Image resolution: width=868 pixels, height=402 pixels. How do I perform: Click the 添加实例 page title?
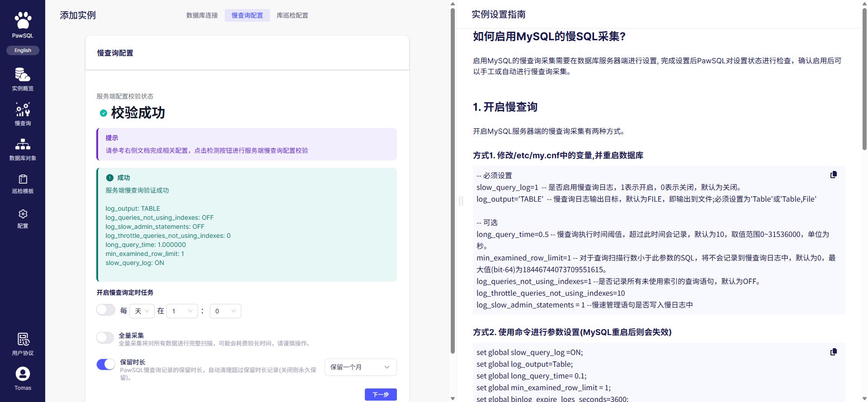click(x=78, y=15)
